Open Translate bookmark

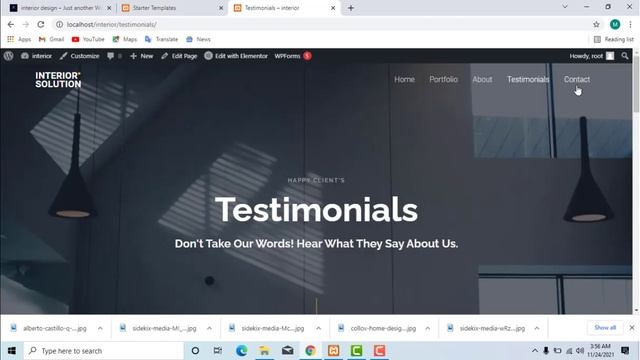coord(161,39)
